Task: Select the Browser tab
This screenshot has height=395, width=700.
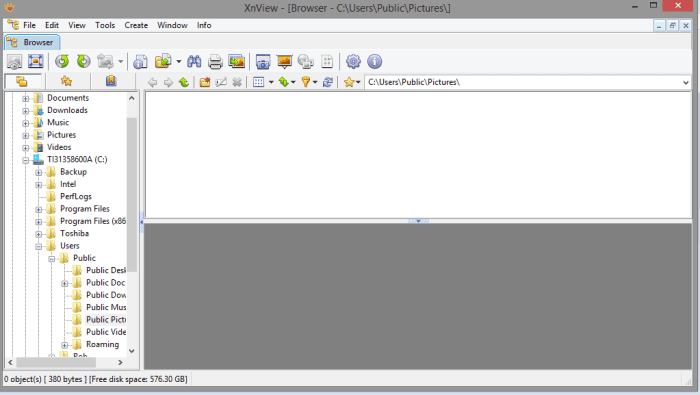Action: click(32, 42)
